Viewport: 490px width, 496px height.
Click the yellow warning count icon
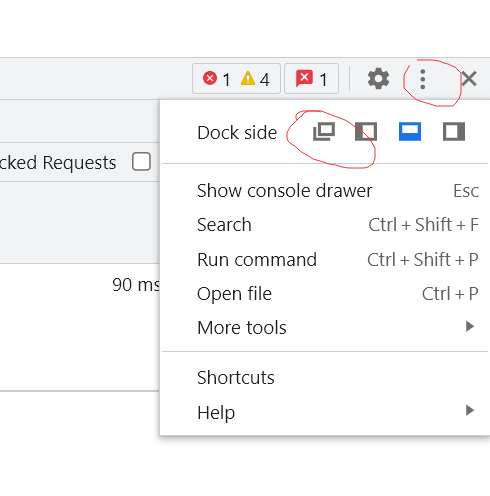coord(248,79)
